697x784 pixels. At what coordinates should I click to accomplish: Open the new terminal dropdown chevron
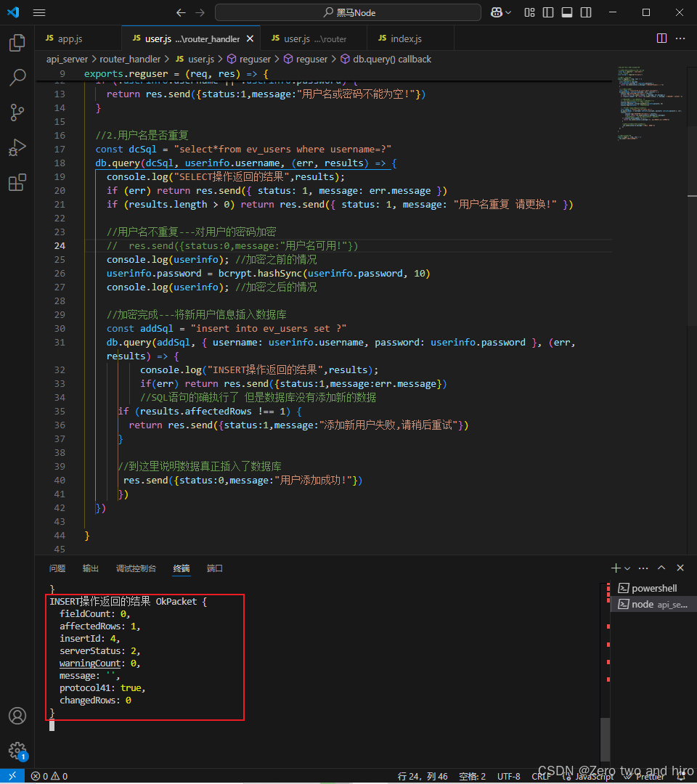tap(627, 568)
